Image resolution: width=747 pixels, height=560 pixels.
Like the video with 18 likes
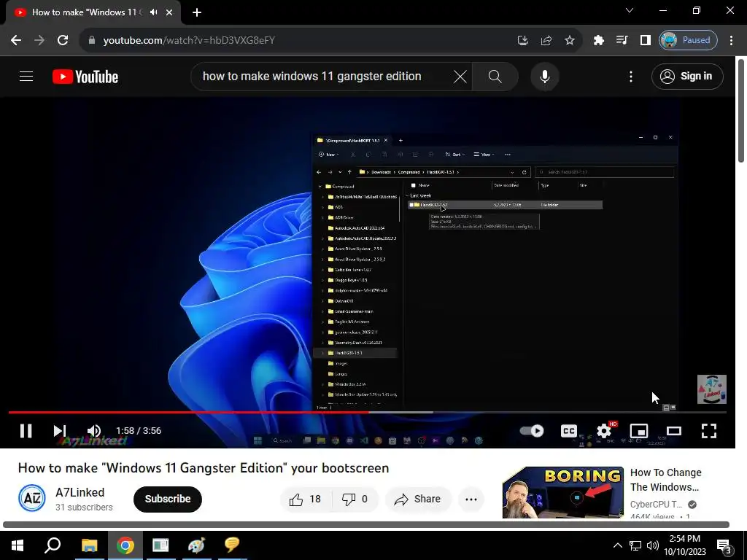pos(305,499)
